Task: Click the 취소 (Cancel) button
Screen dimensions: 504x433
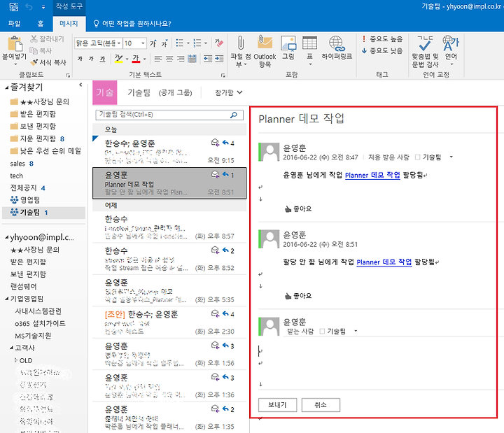Action: pos(321,405)
